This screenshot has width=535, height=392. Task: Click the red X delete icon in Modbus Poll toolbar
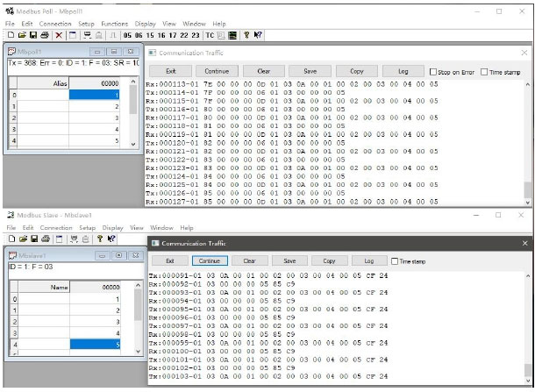59,35
